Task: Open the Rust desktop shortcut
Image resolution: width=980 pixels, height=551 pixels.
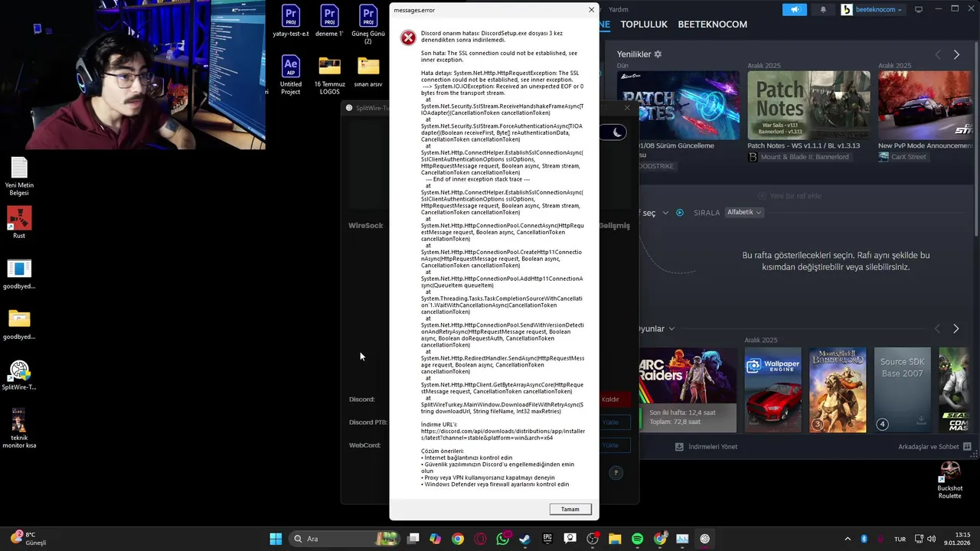Action: pos(19,223)
